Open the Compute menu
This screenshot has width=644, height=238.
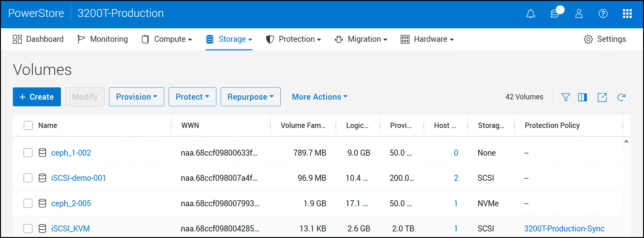coord(167,39)
